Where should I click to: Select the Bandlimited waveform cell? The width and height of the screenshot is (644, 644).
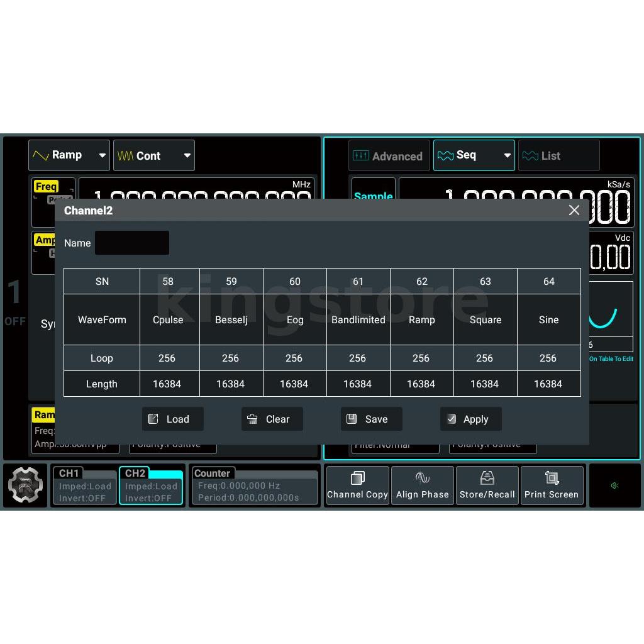coord(358,319)
